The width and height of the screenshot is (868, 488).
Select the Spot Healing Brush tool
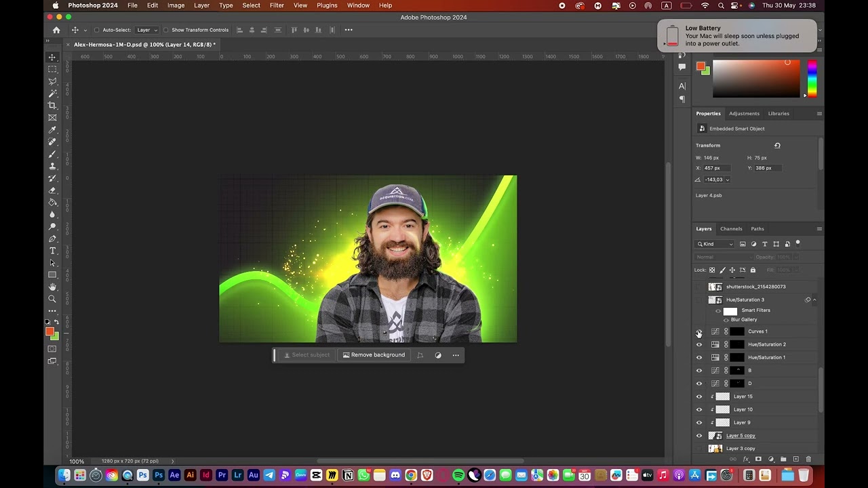(x=52, y=142)
